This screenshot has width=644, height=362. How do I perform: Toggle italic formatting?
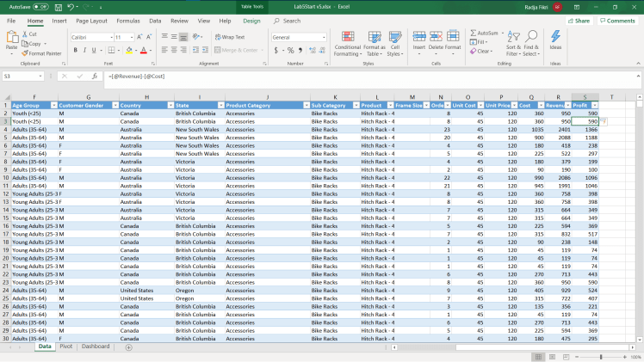[85, 51]
